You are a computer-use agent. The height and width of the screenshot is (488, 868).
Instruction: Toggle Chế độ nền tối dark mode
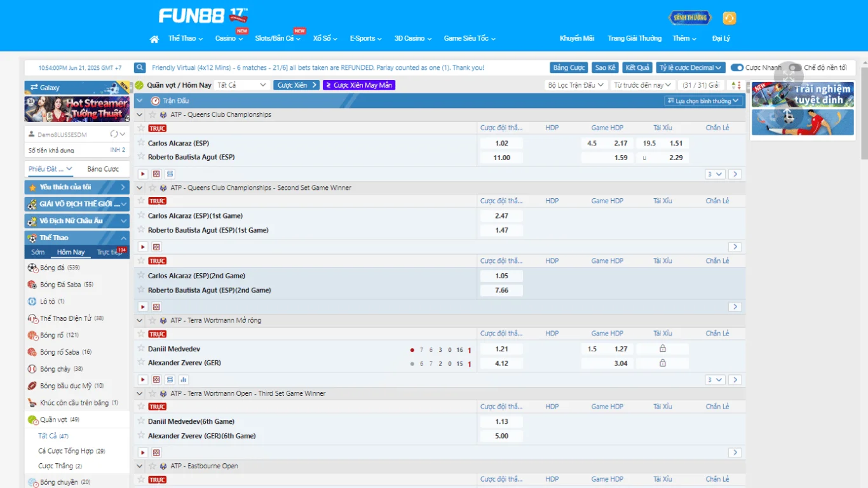(795, 68)
